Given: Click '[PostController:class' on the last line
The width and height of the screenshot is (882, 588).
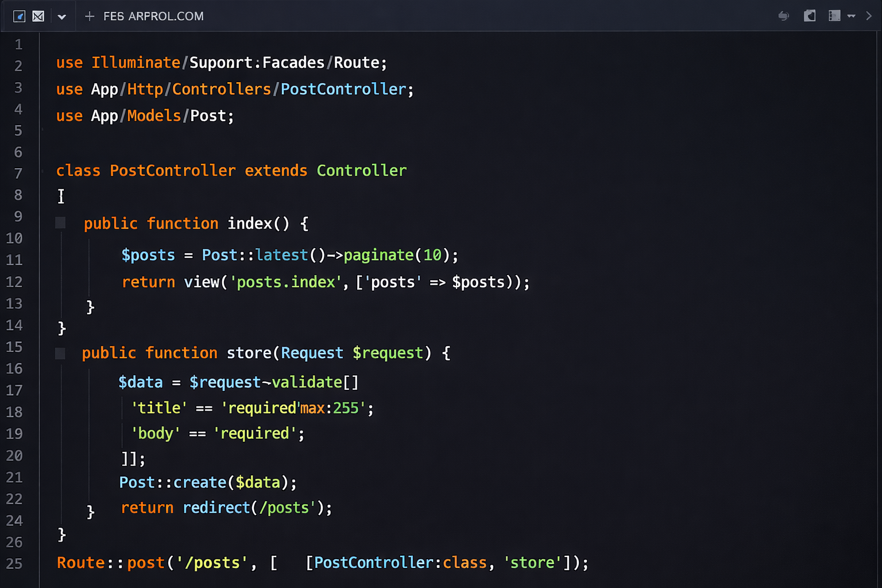Looking at the screenshot, I should coord(396,563).
